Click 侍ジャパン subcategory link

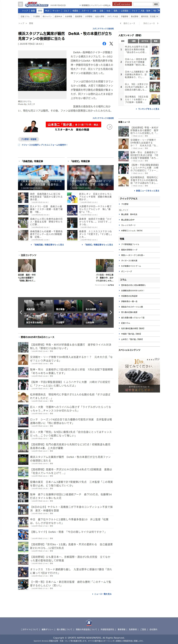coord(47,17)
